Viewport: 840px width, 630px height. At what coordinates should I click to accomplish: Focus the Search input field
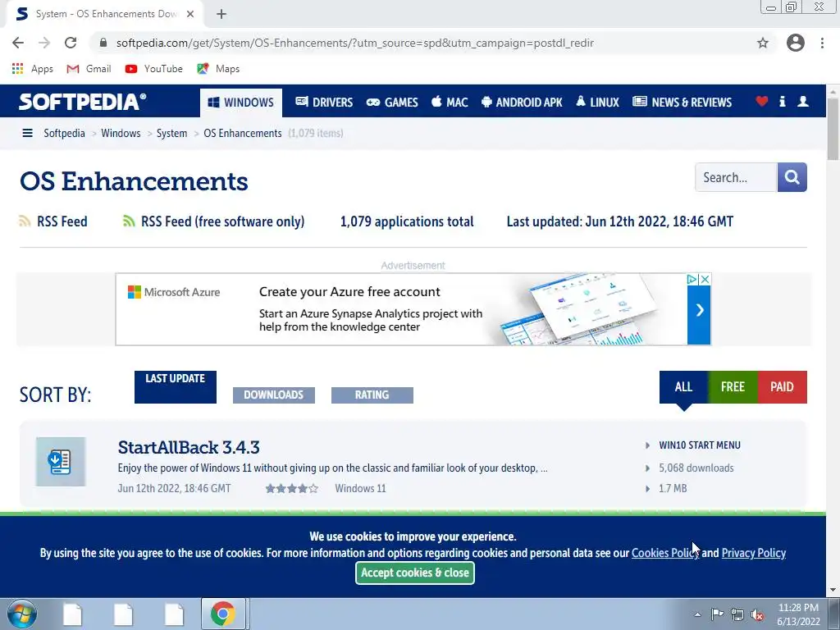[x=736, y=177]
